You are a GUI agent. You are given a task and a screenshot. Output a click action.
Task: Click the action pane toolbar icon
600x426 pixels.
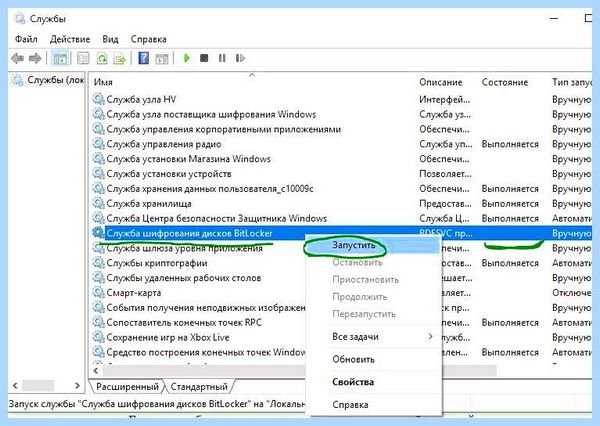162,59
